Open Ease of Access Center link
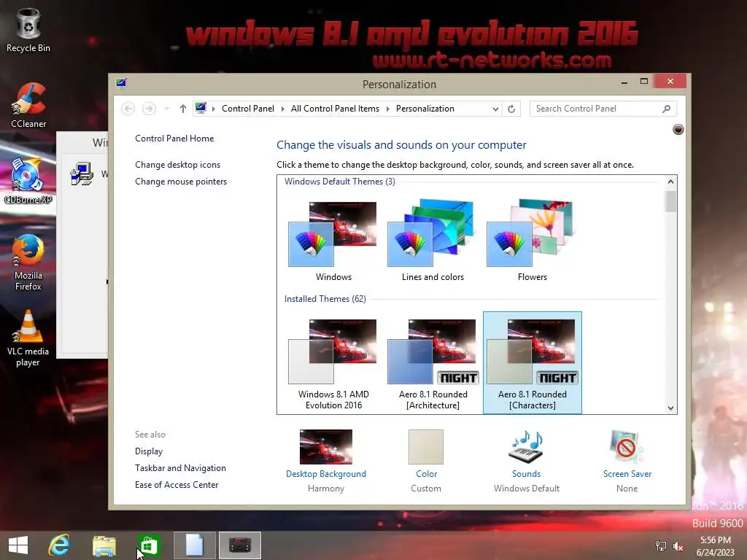 tap(177, 485)
